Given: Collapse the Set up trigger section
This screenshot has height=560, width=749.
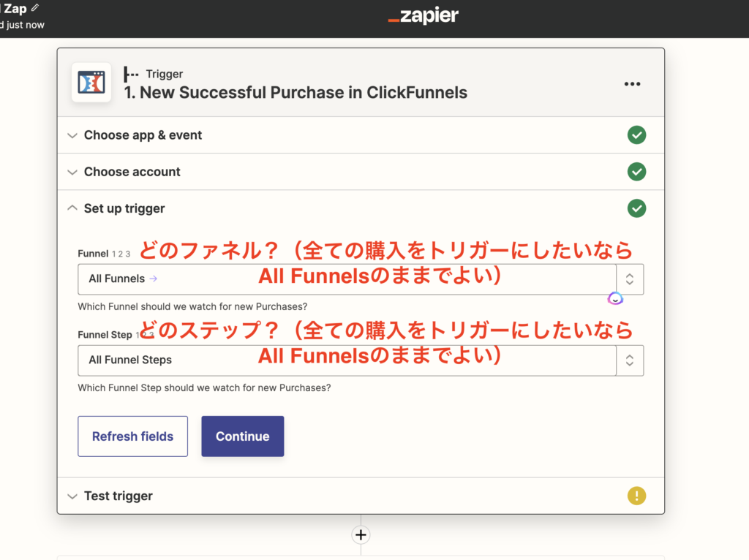Looking at the screenshot, I should 361,208.
